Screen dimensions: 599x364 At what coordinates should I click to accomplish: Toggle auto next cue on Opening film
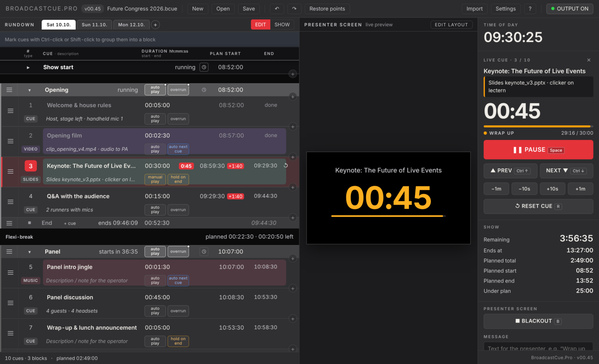178,149
